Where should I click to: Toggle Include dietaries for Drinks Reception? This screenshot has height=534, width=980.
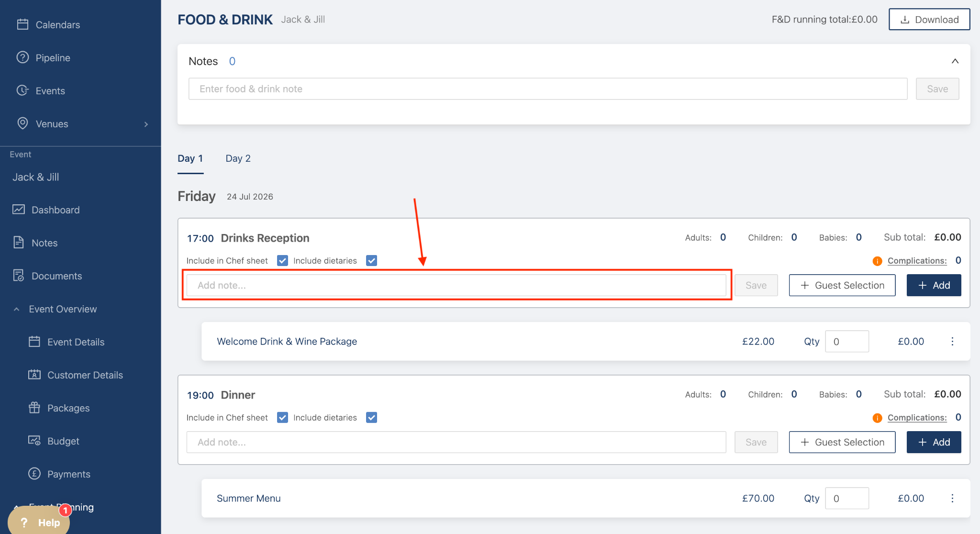tap(371, 261)
